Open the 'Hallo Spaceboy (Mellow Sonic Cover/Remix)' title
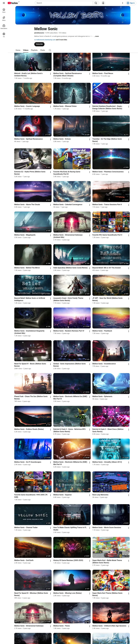This screenshot has height=644, width=138. (x=70, y=268)
